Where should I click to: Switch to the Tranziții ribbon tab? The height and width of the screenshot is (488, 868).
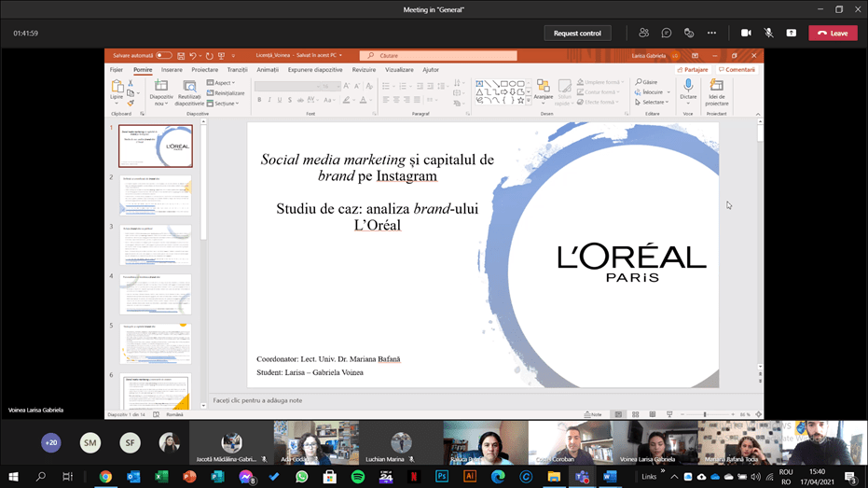[238, 70]
